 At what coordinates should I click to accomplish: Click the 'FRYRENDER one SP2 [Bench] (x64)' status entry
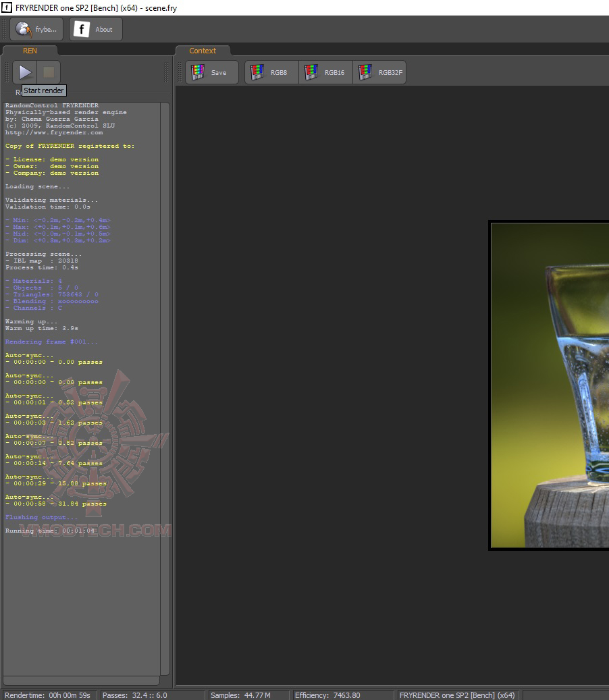pos(457,695)
